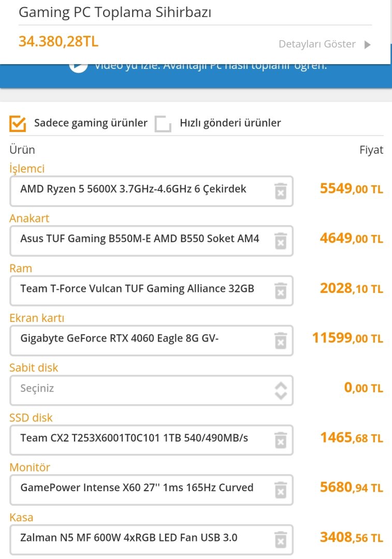Viewport: 392px width, 559px height.
Task: Remove the Team CX2 1TB SSD
Action: coord(281,440)
